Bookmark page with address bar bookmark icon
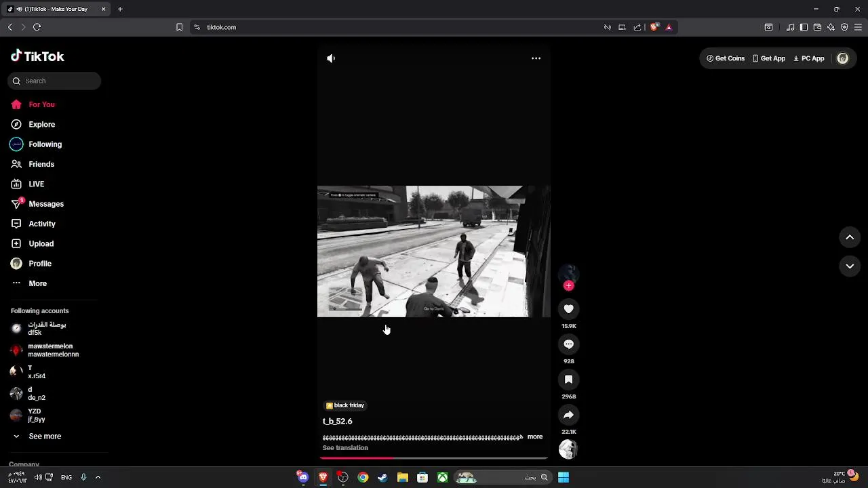 (x=179, y=27)
